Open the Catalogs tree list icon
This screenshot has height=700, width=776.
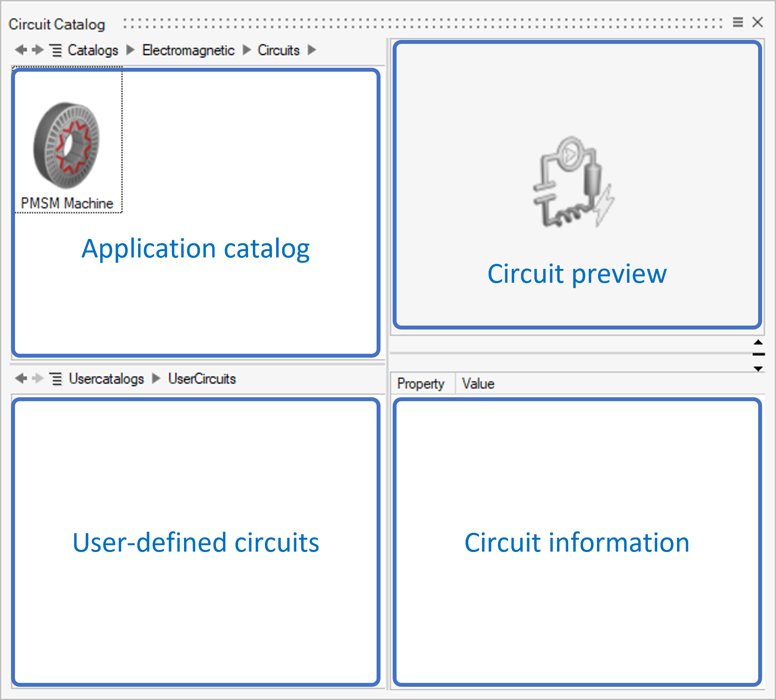point(56,50)
